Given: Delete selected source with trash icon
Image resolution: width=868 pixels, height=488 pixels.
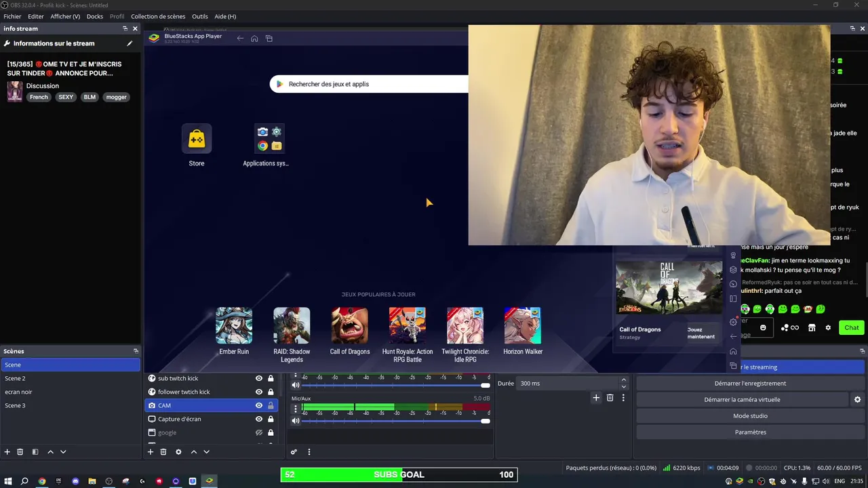Looking at the screenshot, I should [x=163, y=452].
